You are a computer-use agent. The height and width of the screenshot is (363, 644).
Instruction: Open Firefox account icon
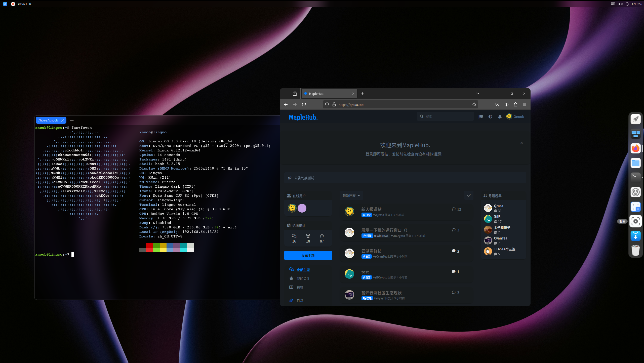pos(506,104)
